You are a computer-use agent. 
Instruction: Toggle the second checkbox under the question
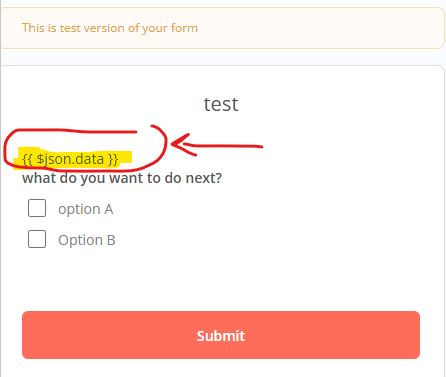tap(37, 239)
